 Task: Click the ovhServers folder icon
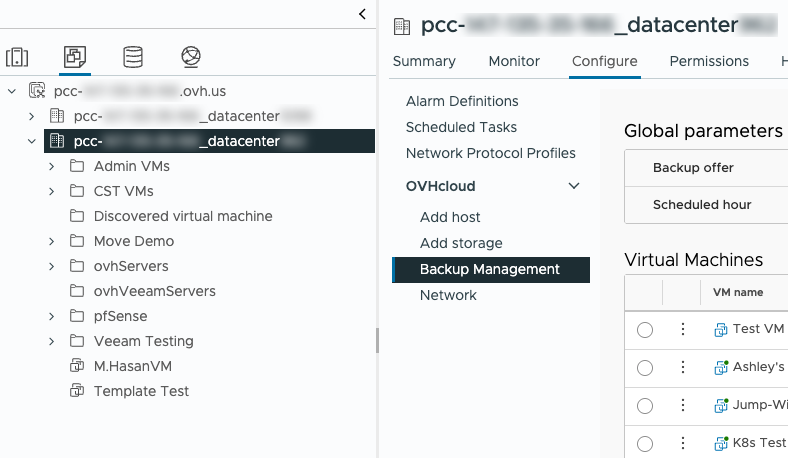[x=77, y=266]
